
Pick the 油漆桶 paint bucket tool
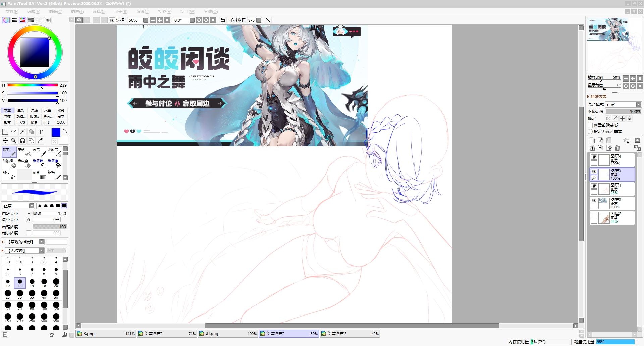coord(9,164)
